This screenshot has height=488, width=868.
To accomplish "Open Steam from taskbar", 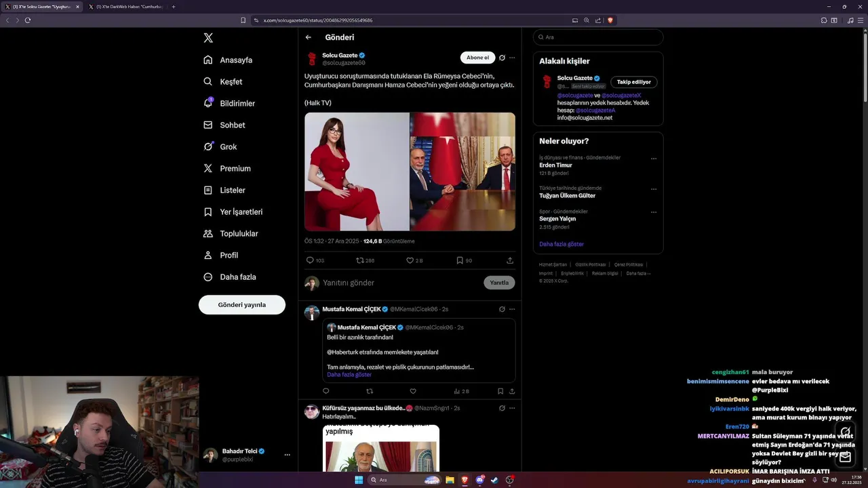I will click(494, 480).
